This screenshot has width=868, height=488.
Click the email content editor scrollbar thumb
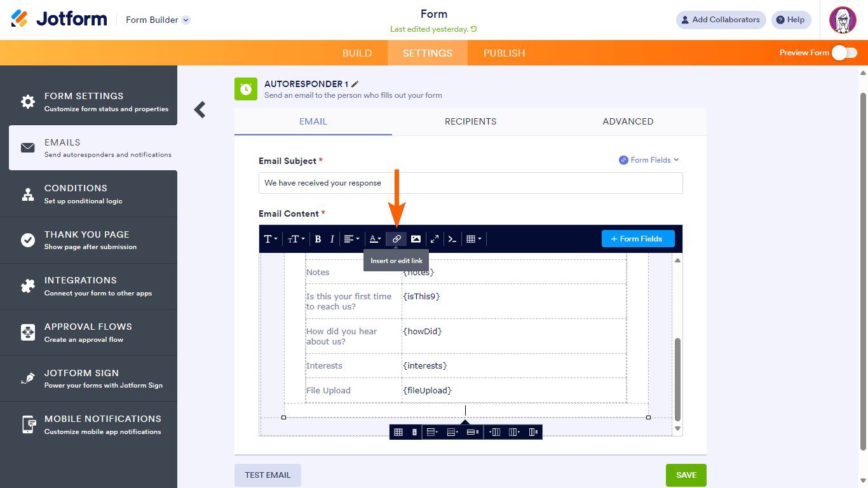(677, 379)
